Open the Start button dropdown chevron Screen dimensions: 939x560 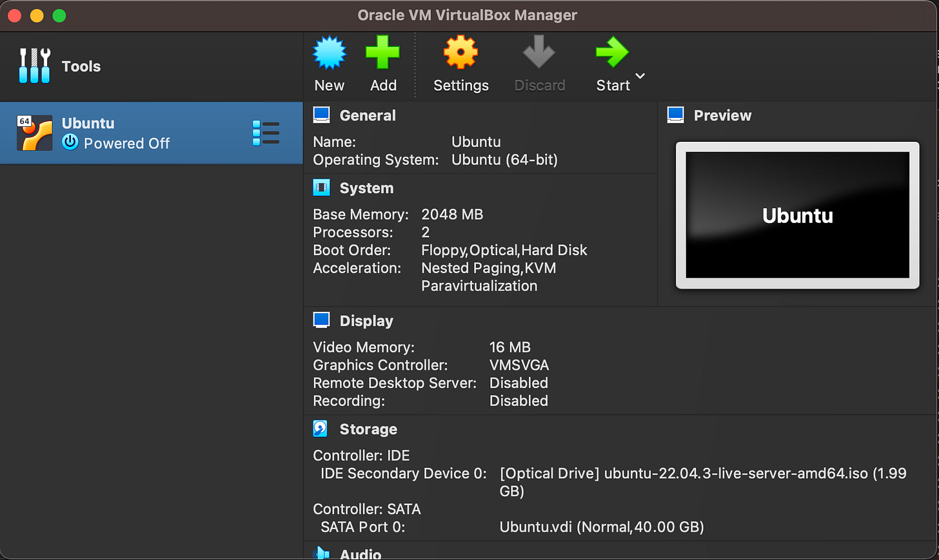[640, 76]
